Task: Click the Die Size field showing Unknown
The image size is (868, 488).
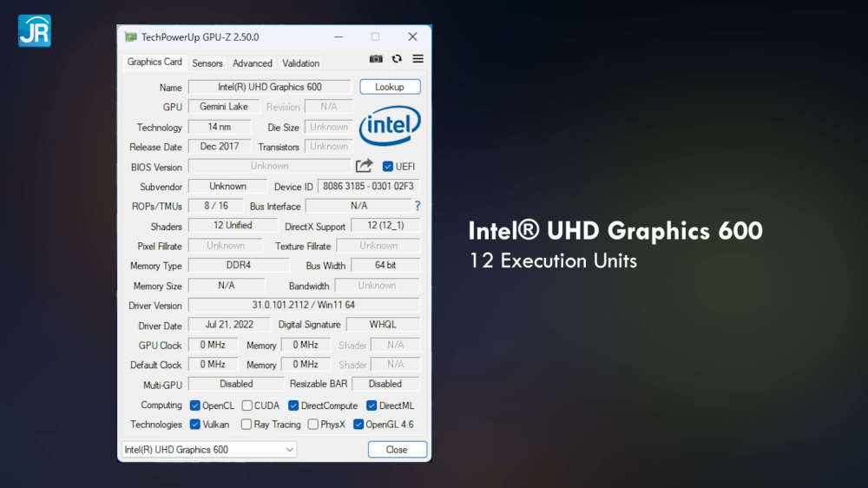Action: [x=329, y=127]
